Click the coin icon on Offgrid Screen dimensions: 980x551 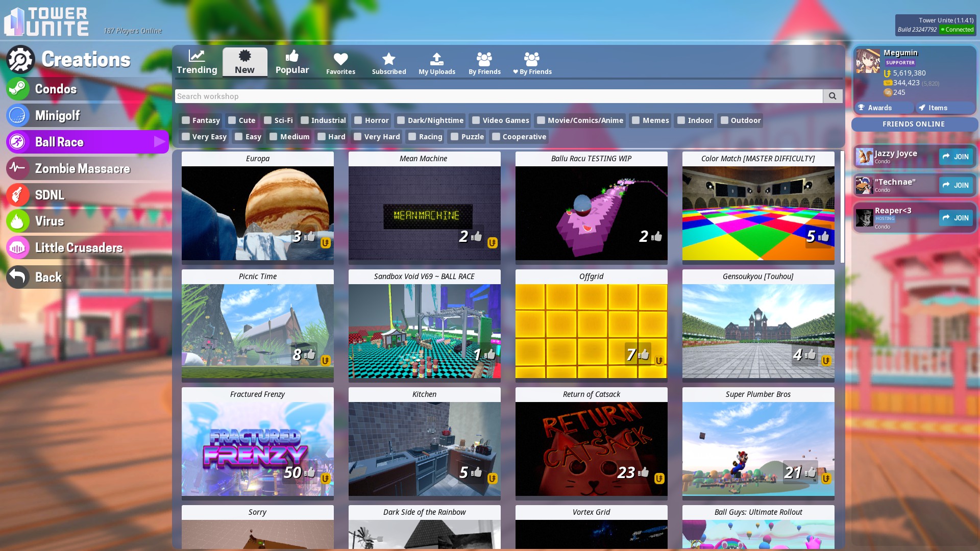pos(659,361)
